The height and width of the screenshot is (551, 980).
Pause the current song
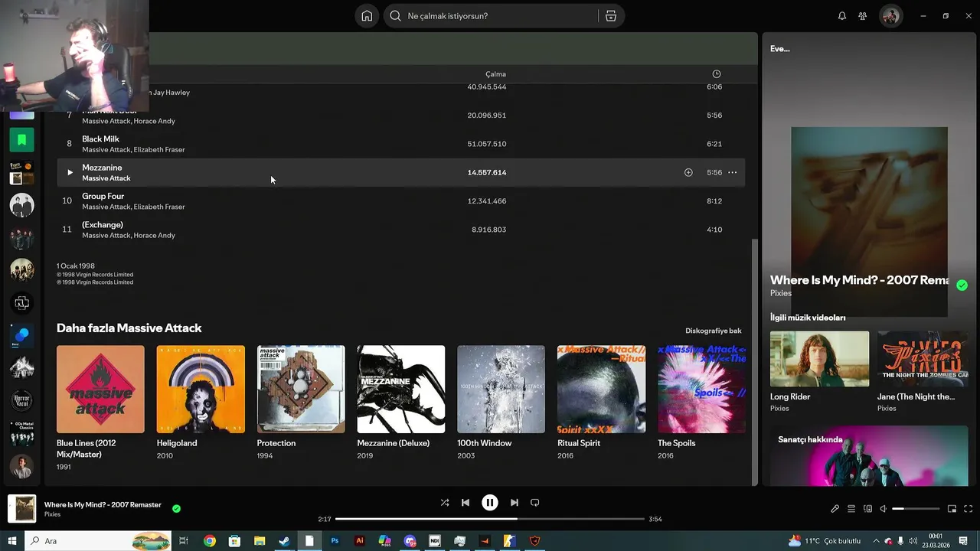click(x=490, y=503)
